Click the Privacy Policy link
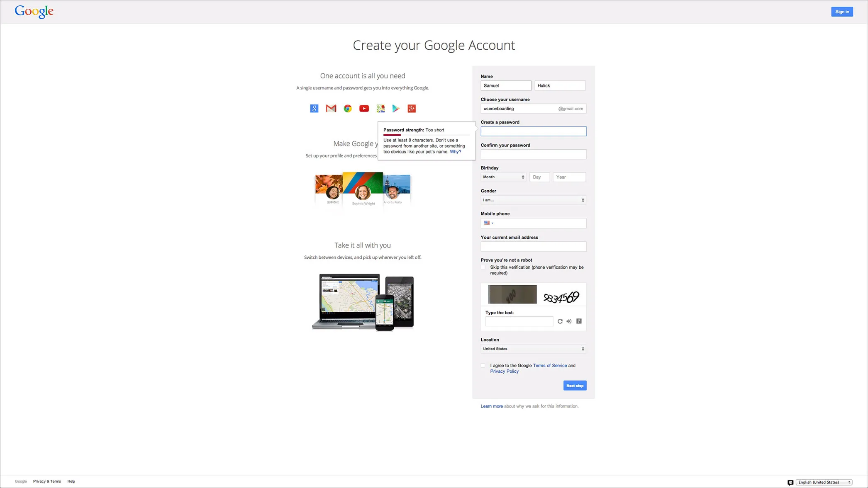 [x=505, y=371]
